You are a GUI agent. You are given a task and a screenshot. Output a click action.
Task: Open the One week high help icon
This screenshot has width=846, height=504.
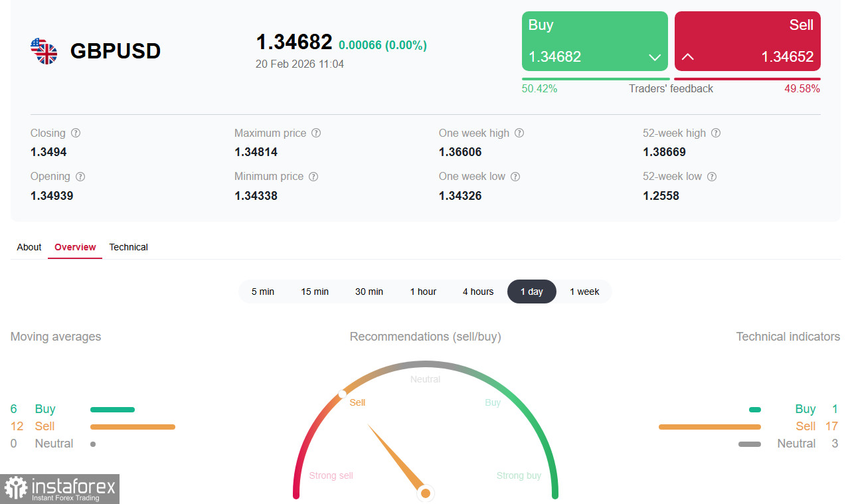(x=520, y=133)
